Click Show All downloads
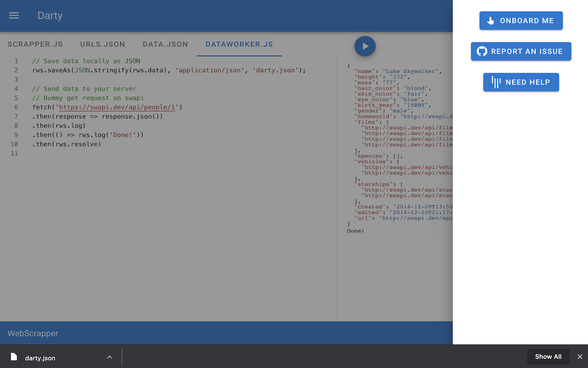The image size is (588, 368). 548,356
